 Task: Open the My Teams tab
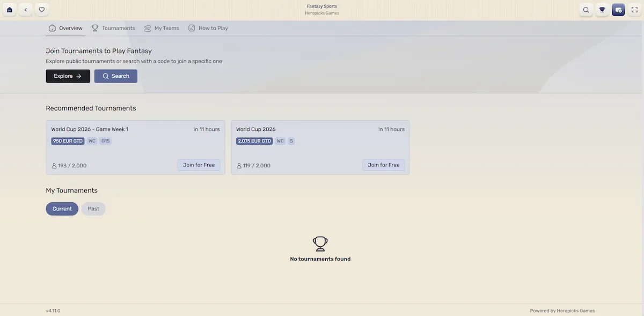pyautogui.click(x=162, y=28)
